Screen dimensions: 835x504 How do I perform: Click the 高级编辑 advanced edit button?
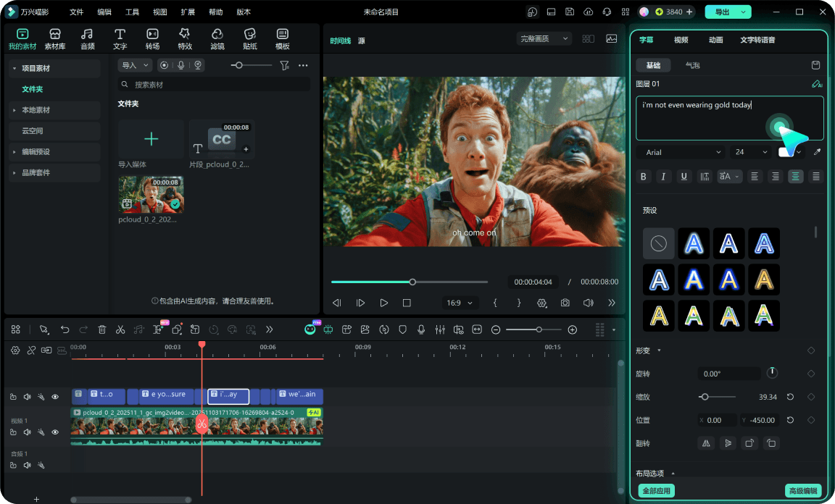coord(803,491)
